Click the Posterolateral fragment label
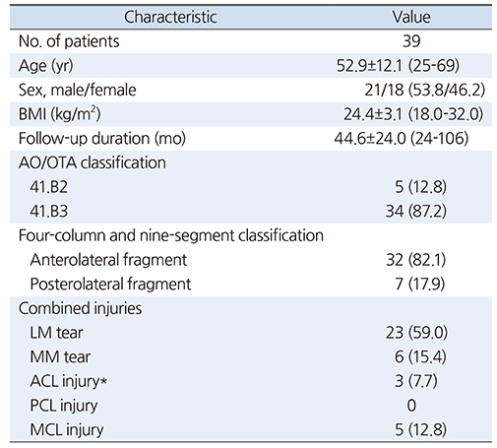This screenshot has width=497, height=448. pyautogui.click(x=110, y=285)
